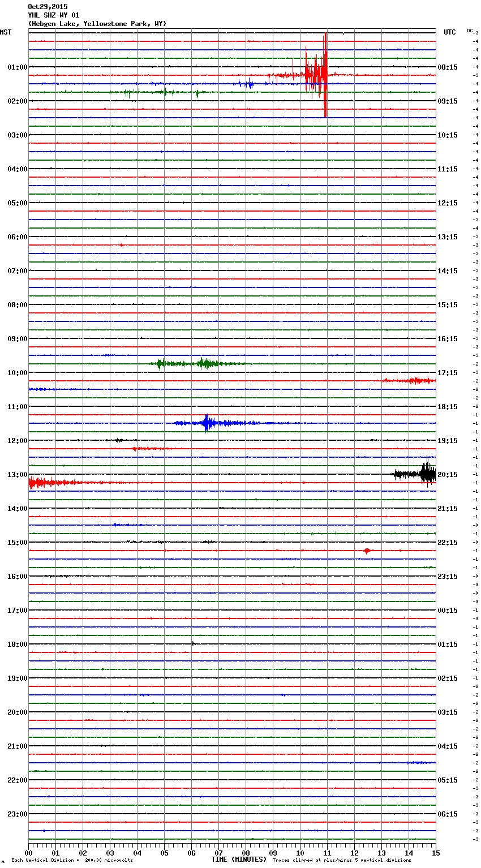This screenshot has width=481, height=868.
Task: Click the 10:15 UTC time label
Action: (x=448, y=135)
